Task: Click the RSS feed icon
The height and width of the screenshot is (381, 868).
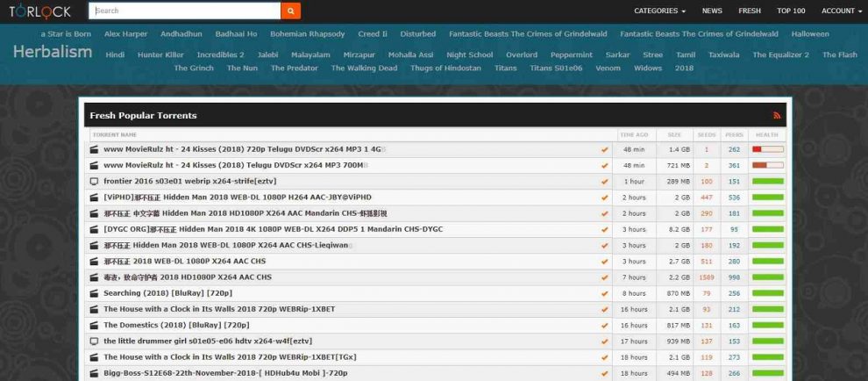Action: 776,115
